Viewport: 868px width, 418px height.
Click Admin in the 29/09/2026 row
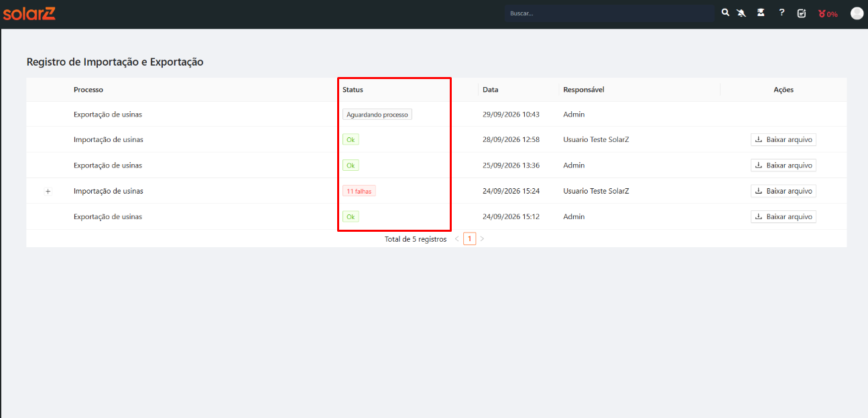pyautogui.click(x=574, y=115)
